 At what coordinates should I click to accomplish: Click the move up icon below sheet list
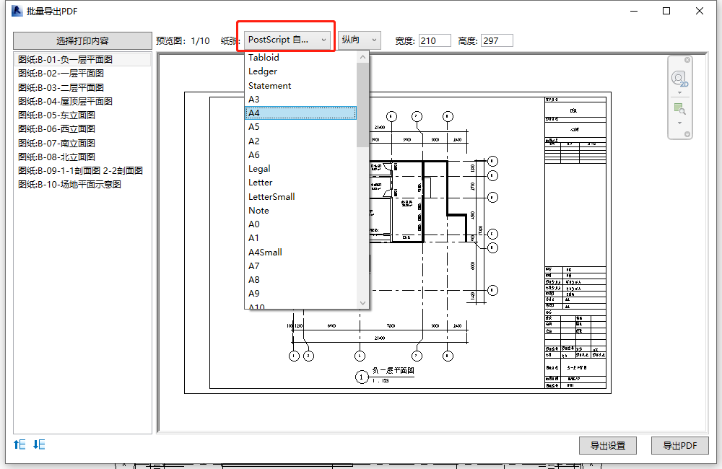19,444
